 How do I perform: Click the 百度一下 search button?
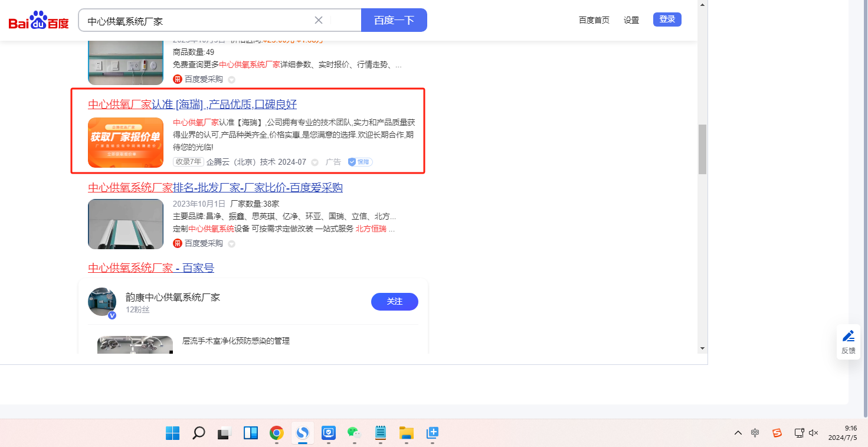click(394, 20)
